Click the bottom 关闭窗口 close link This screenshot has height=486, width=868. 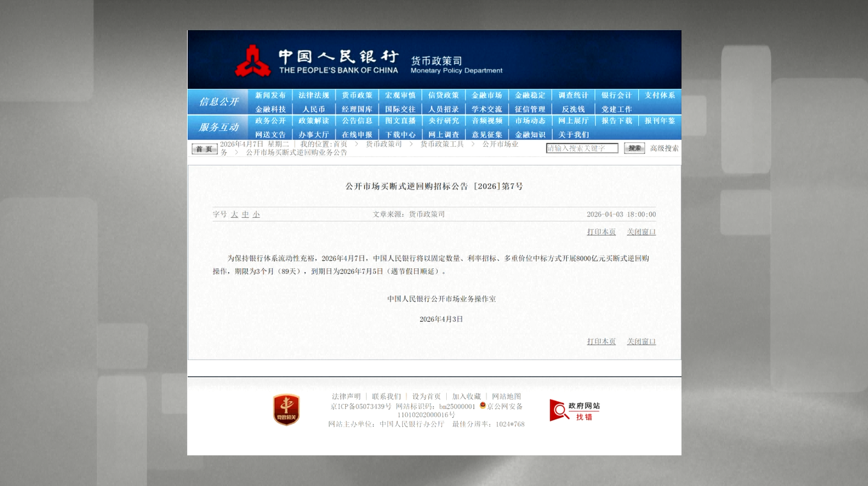pos(641,342)
